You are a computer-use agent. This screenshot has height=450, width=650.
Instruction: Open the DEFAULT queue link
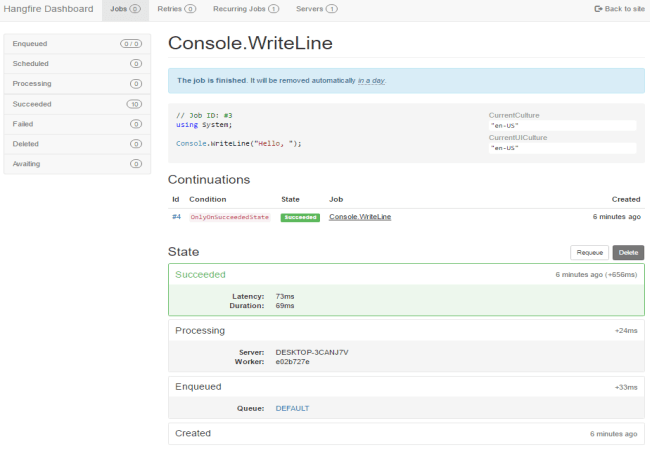pyautogui.click(x=292, y=408)
